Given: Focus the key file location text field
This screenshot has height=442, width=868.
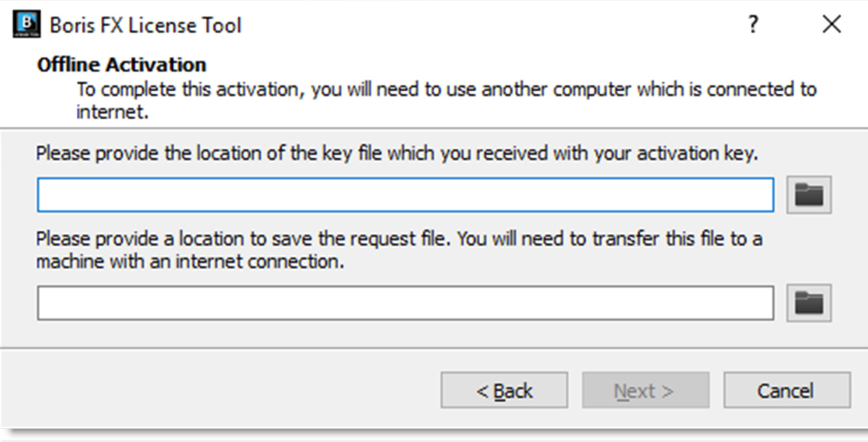Looking at the screenshot, I should click(x=405, y=195).
